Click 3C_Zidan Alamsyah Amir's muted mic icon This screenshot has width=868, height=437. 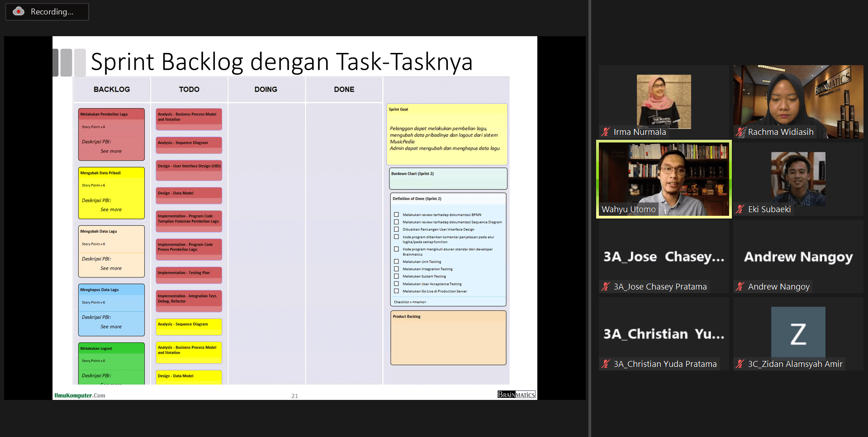740,364
